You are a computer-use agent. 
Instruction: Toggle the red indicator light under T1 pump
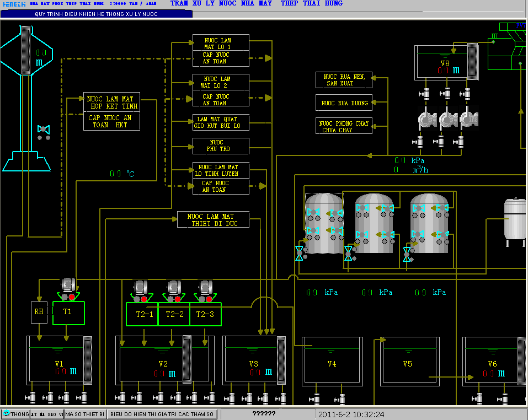pos(72,298)
